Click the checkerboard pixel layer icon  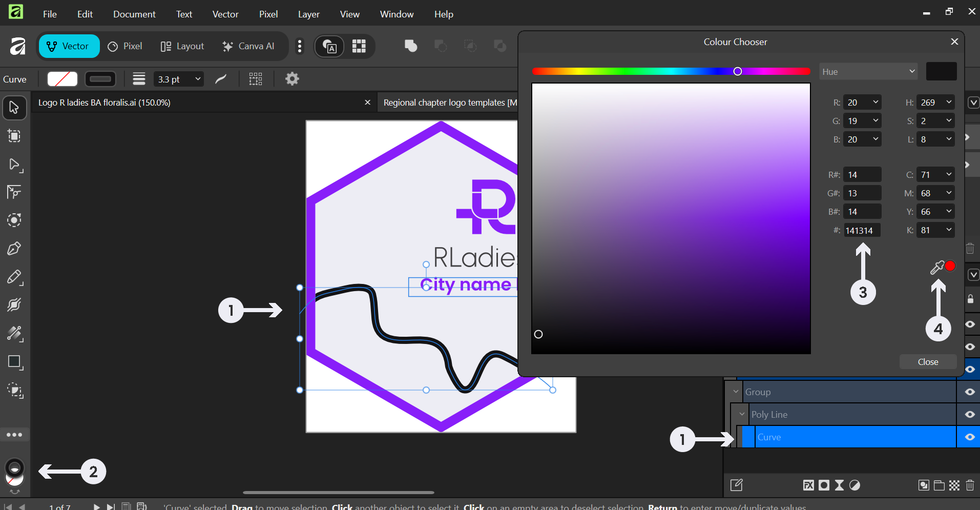(x=954, y=485)
